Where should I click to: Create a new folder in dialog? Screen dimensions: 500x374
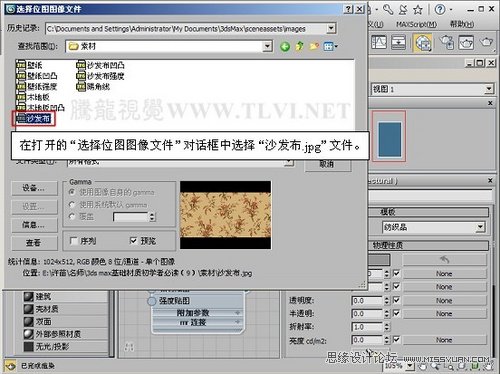(314, 46)
